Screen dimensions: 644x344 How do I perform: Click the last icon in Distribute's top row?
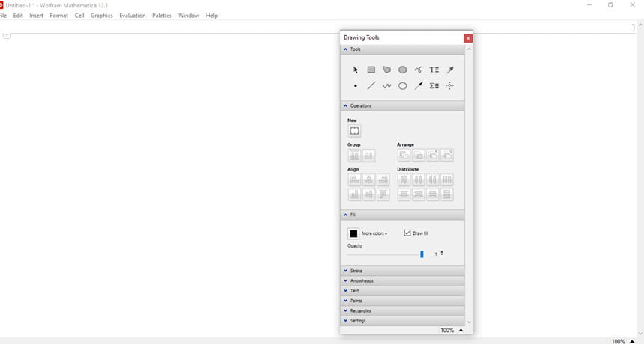447,179
